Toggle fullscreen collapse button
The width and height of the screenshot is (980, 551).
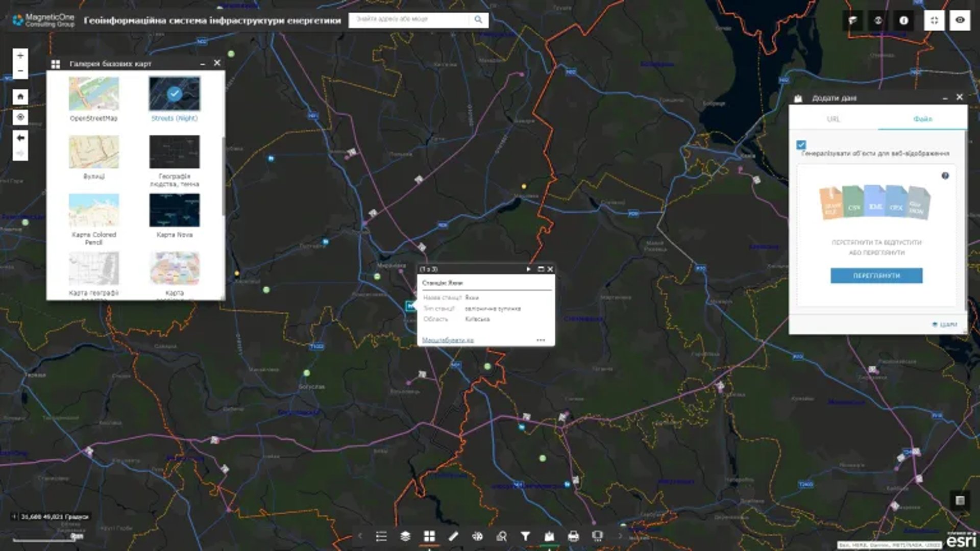[x=934, y=20]
